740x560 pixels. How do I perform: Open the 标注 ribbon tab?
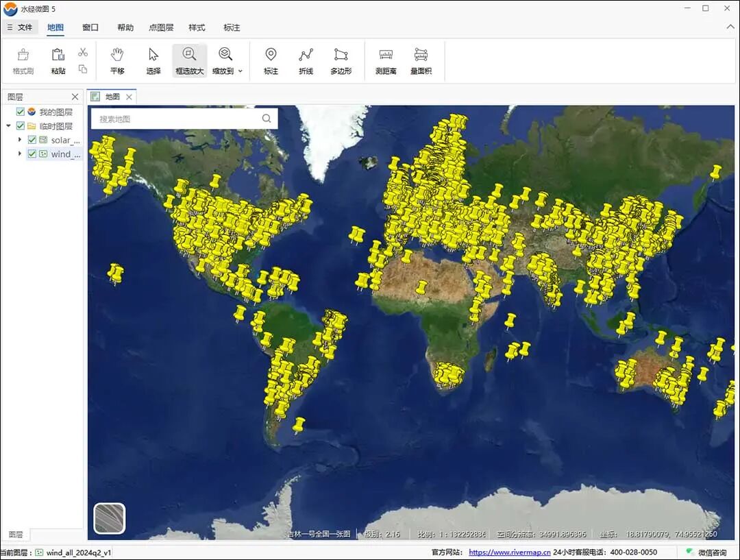pyautogui.click(x=232, y=27)
